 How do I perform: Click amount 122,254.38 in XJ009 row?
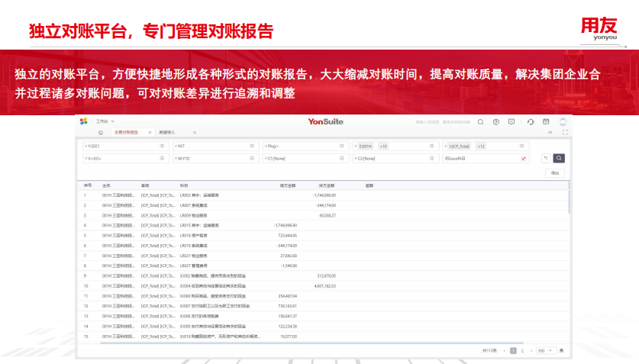pos(287,326)
